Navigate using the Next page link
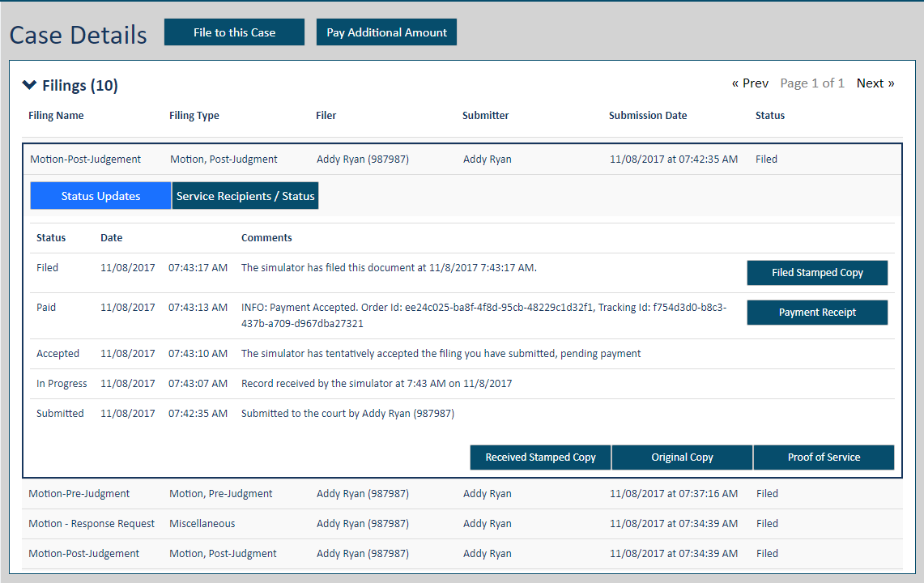This screenshot has height=583, width=924. (875, 83)
